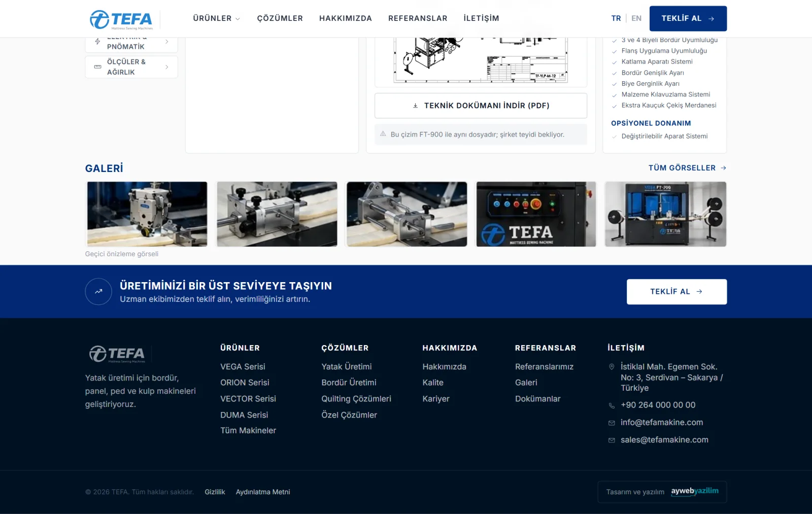
Task: Click the phone icon in footer contact
Action: (612, 405)
